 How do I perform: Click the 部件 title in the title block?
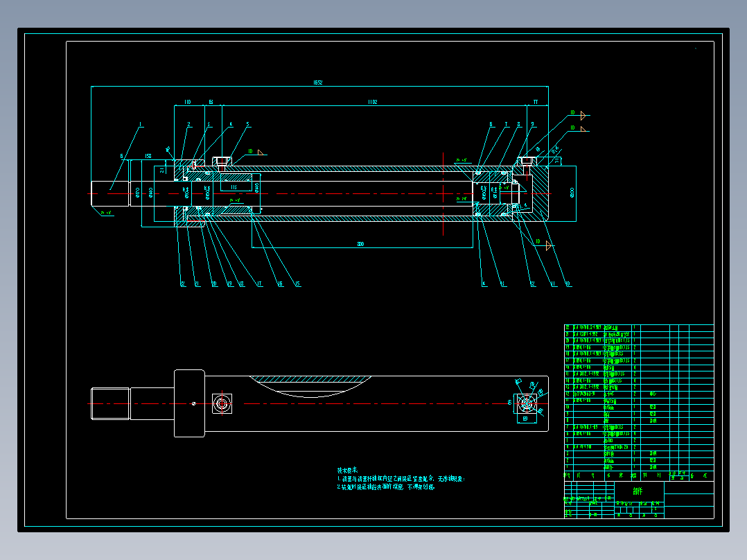[638, 491]
